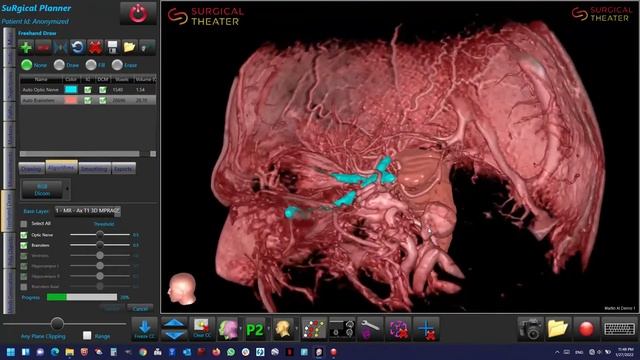Open the Measurements side tab
This screenshot has height=360, width=640.
[x=9, y=169]
